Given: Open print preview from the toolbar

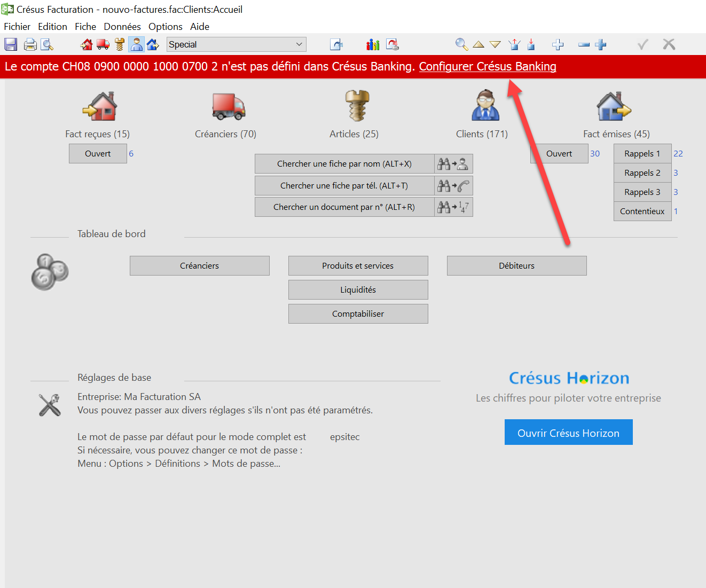Looking at the screenshot, I should (47, 44).
